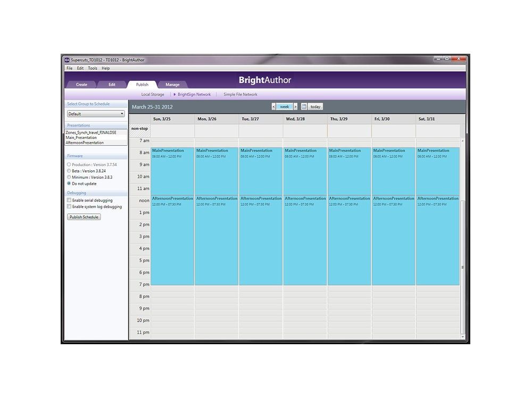Screen dimensions: 532x399
Task: Click the calendar scrollbar up arrow
Action: click(462, 140)
